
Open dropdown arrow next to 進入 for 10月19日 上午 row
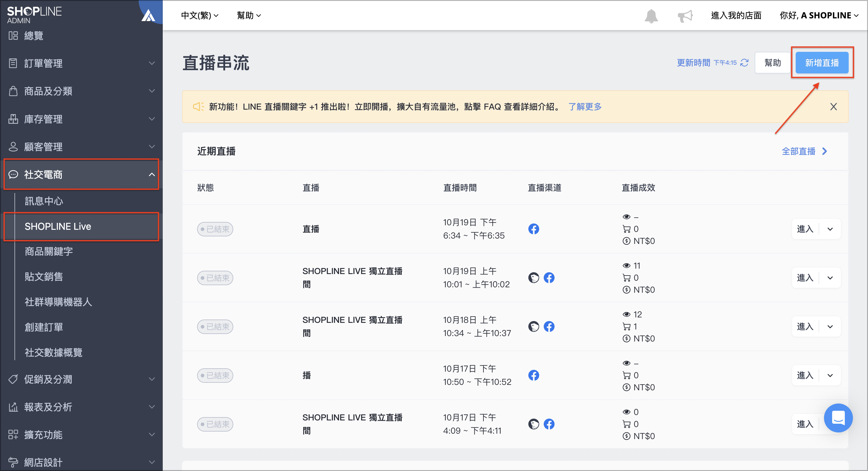(830, 278)
